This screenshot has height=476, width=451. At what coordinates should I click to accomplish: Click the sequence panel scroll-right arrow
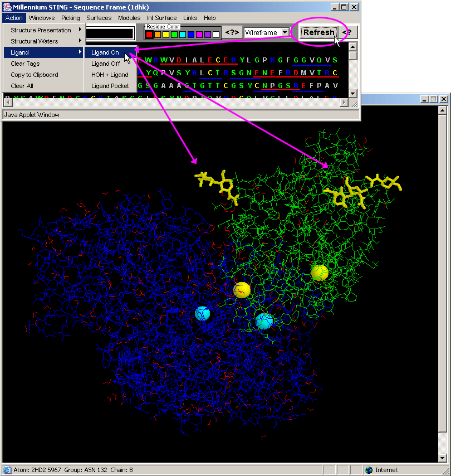(x=344, y=103)
